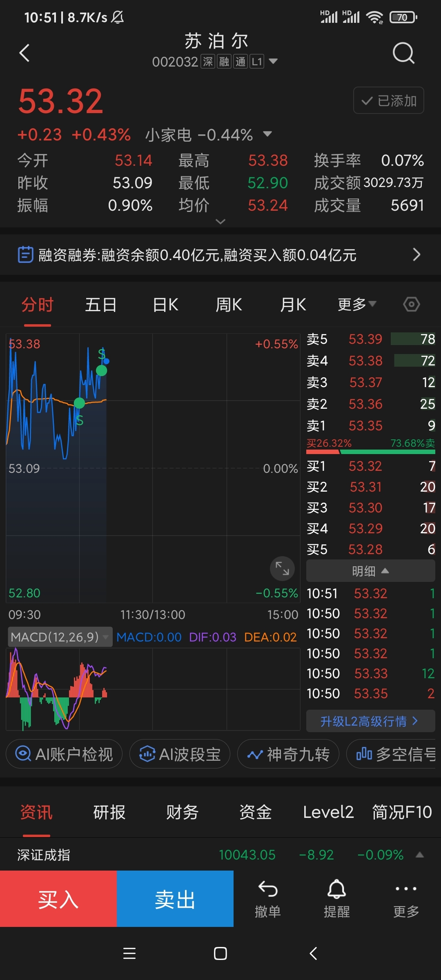
Task: Expand more quote details chevron
Action: click(220, 221)
